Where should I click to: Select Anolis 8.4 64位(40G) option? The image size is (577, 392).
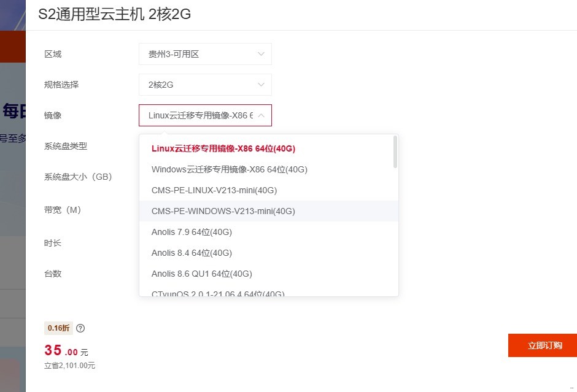pyautogui.click(x=192, y=253)
